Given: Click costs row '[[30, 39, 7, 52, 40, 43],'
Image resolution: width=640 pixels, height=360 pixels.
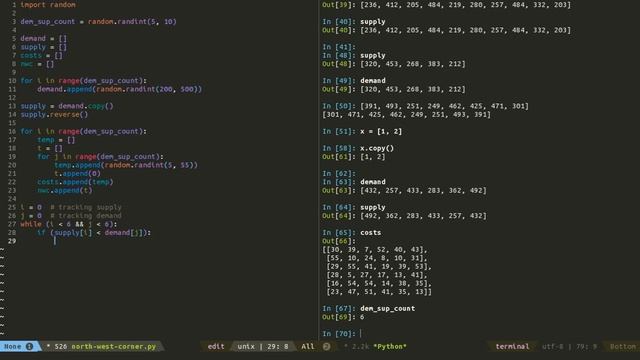Looking at the screenshot, I should (x=375, y=250).
